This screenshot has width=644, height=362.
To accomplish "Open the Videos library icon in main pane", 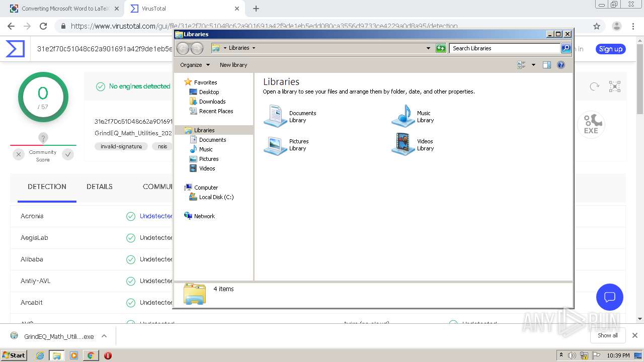I will pyautogui.click(x=403, y=145).
